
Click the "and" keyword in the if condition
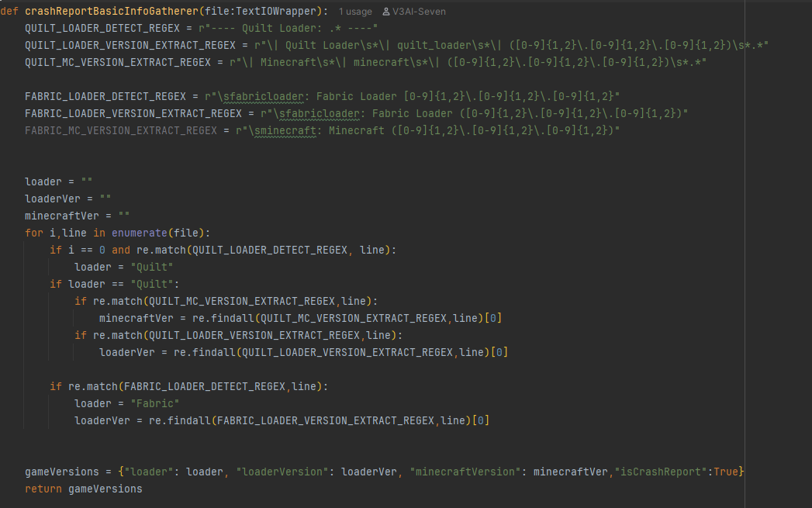pyautogui.click(x=121, y=250)
